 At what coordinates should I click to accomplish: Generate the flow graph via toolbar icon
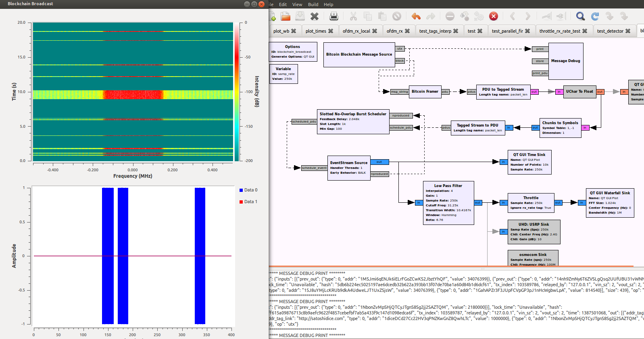(465, 16)
